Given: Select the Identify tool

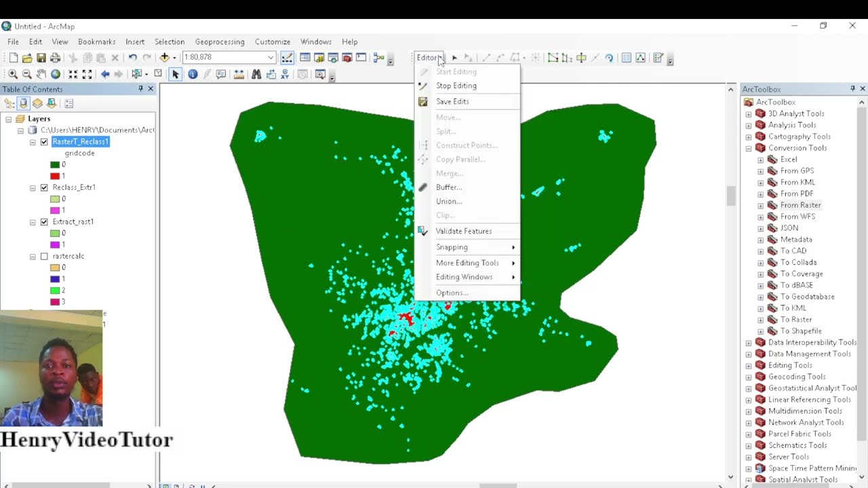Looking at the screenshot, I should [x=193, y=75].
